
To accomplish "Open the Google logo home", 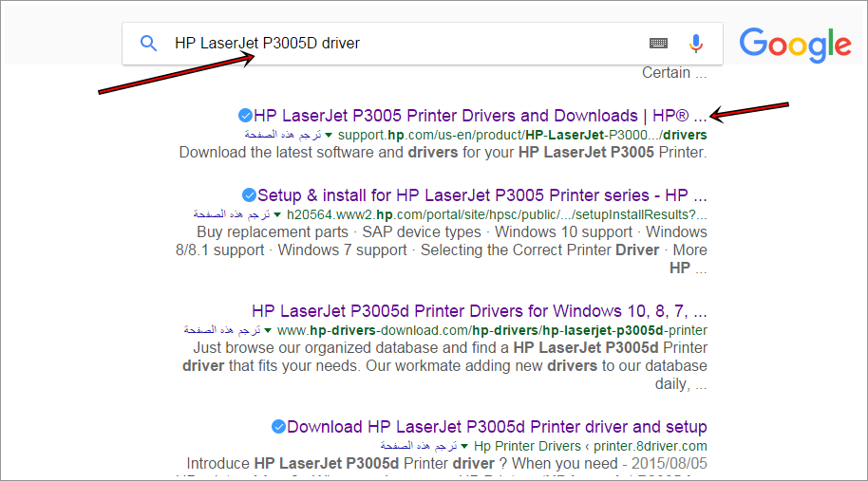I will click(x=795, y=45).
